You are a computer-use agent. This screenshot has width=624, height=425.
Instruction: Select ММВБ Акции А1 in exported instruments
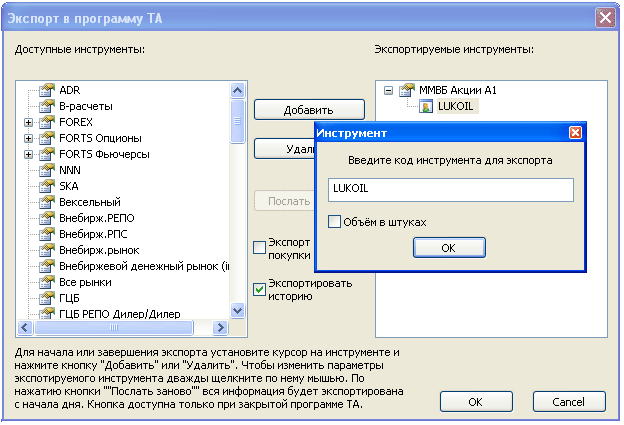458,90
